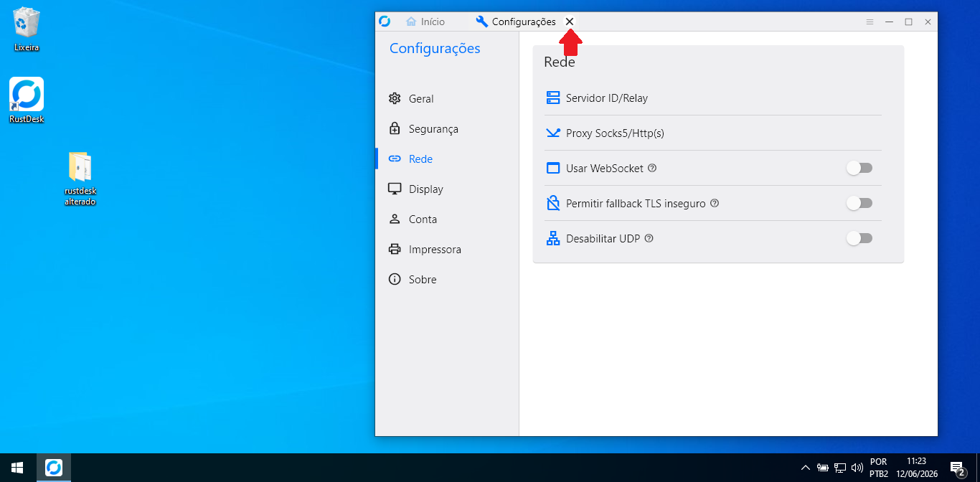Click the POR PTB2 language indicator
Screen dimensions: 980x482
[879, 468]
